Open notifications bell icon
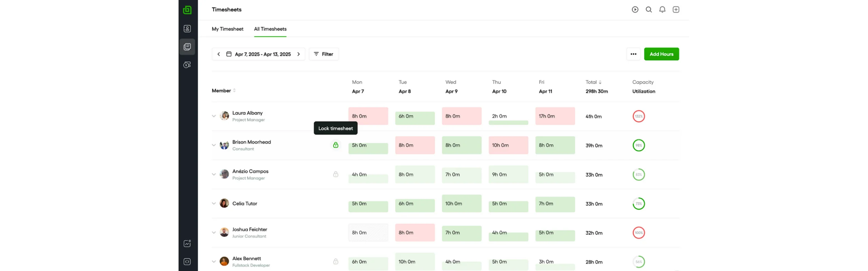868x271 pixels. (662, 9)
